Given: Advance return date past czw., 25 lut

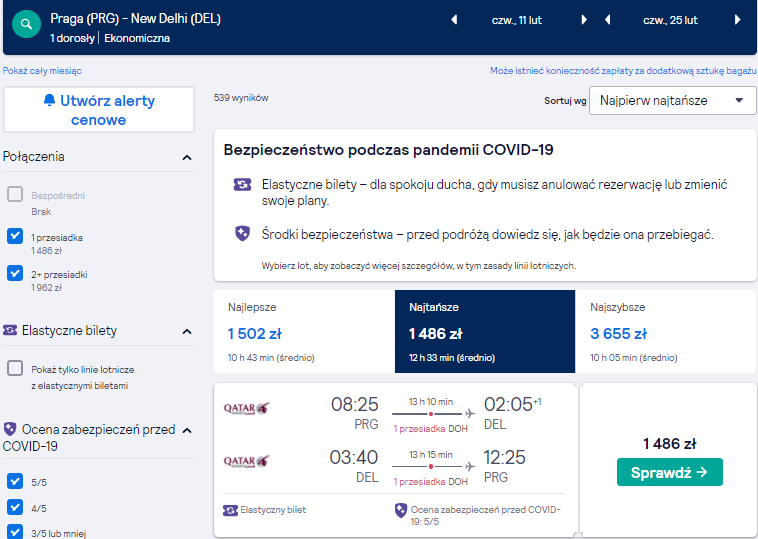Looking at the screenshot, I should pyautogui.click(x=737, y=20).
